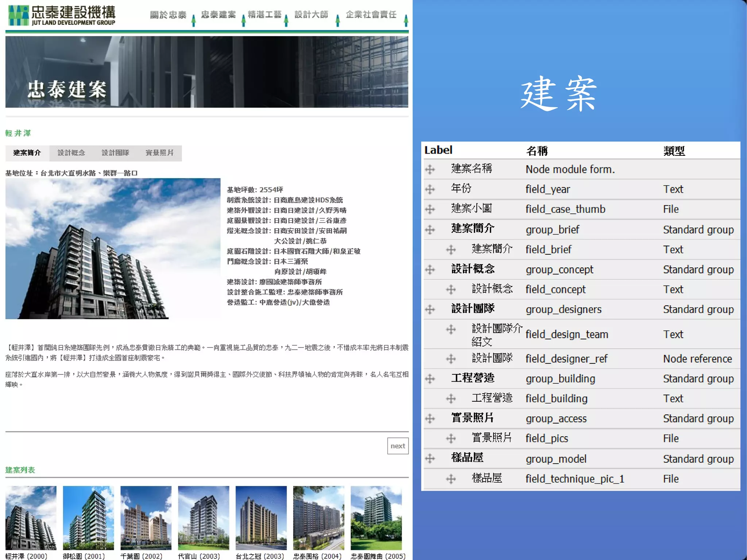
Task: Select the field_year name cell
Action: click(x=547, y=189)
